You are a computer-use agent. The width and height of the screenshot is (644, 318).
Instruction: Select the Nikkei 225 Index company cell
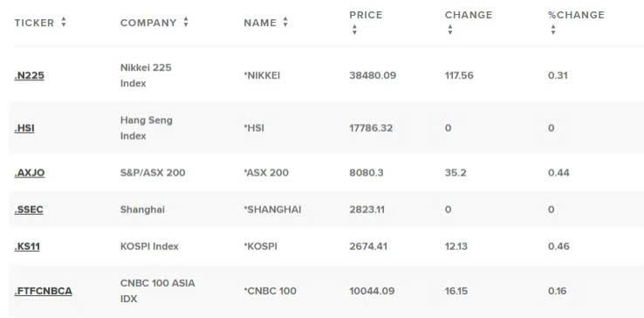click(x=146, y=75)
